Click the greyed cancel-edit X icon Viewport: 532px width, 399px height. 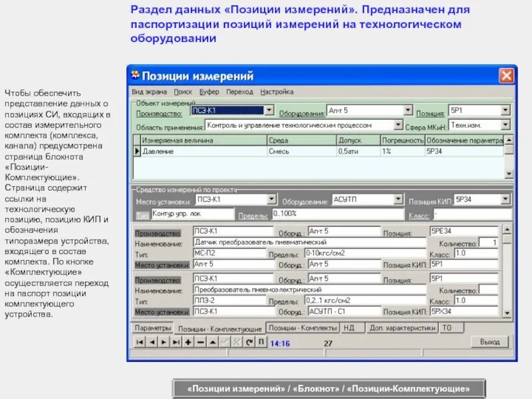pyautogui.click(x=237, y=342)
